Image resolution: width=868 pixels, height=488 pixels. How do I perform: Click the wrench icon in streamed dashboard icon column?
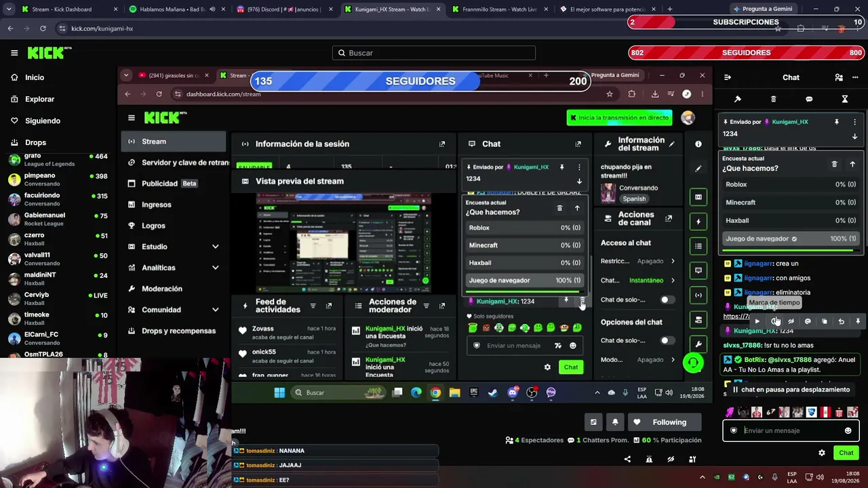pyautogui.click(x=698, y=344)
